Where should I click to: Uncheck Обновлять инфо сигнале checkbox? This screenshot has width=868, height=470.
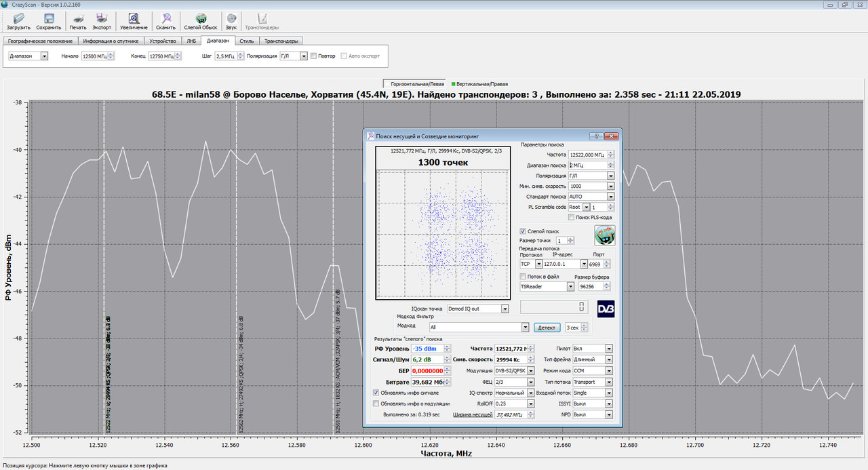(376, 393)
